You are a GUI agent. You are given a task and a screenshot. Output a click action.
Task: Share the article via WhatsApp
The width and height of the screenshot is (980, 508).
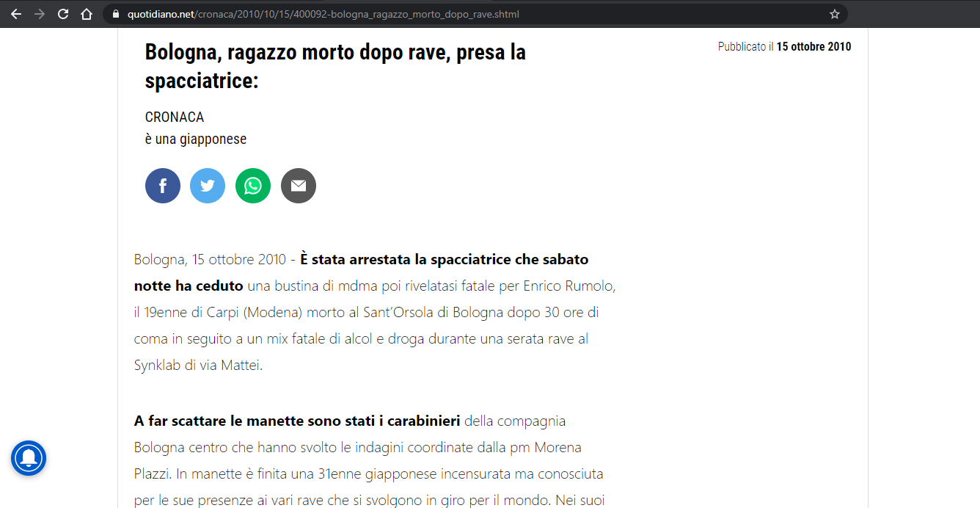(x=253, y=186)
